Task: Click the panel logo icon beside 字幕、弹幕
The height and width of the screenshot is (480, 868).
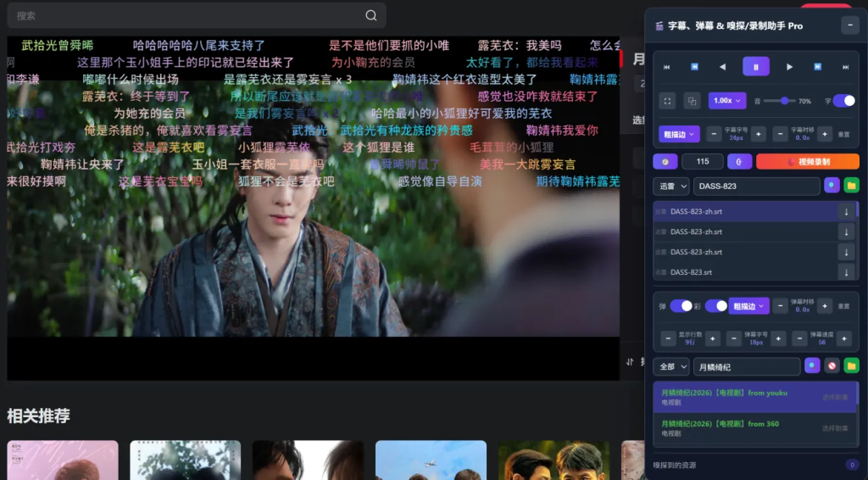Action: (659, 26)
